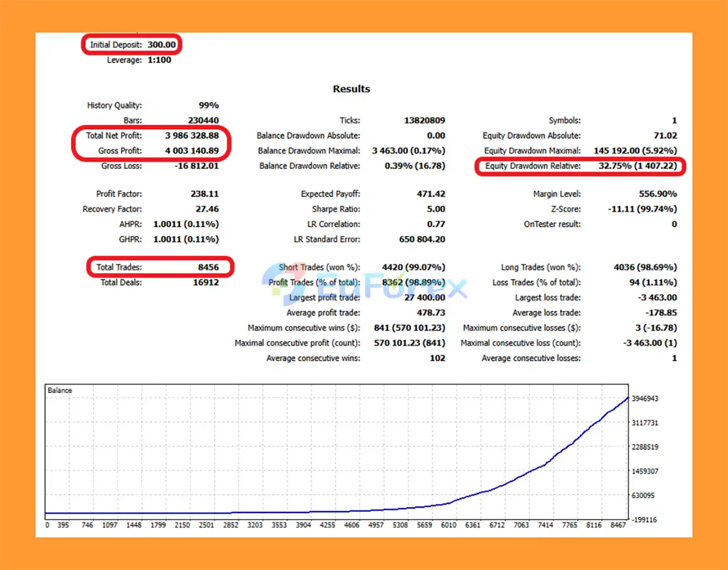Select Total Net Profit value 3 986 328.88
The image size is (728, 570).
(x=192, y=135)
